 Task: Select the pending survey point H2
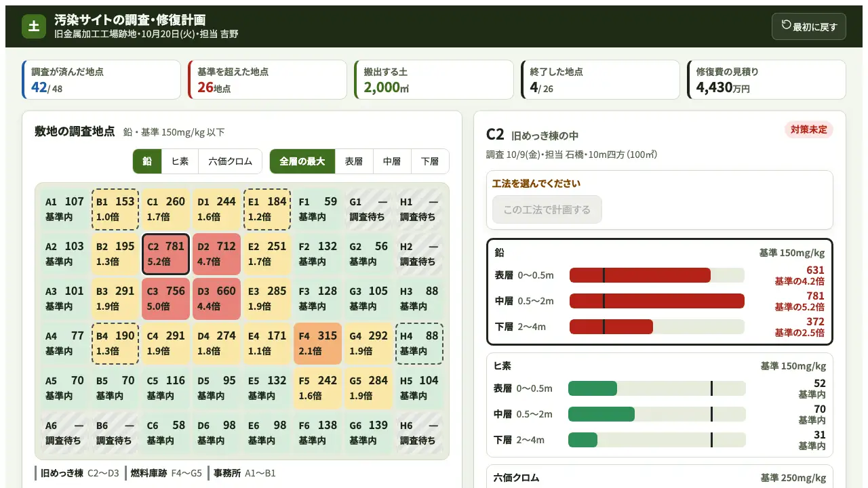coord(419,254)
